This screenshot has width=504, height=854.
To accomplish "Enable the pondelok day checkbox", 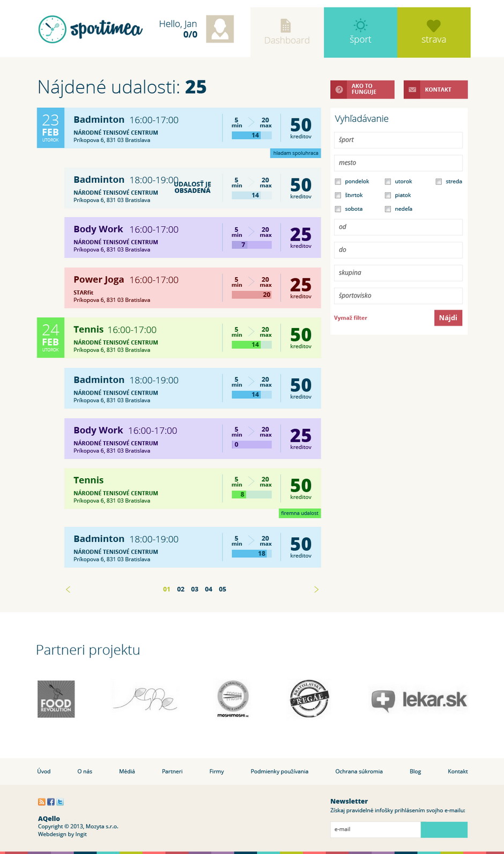I will pyautogui.click(x=338, y=182).
